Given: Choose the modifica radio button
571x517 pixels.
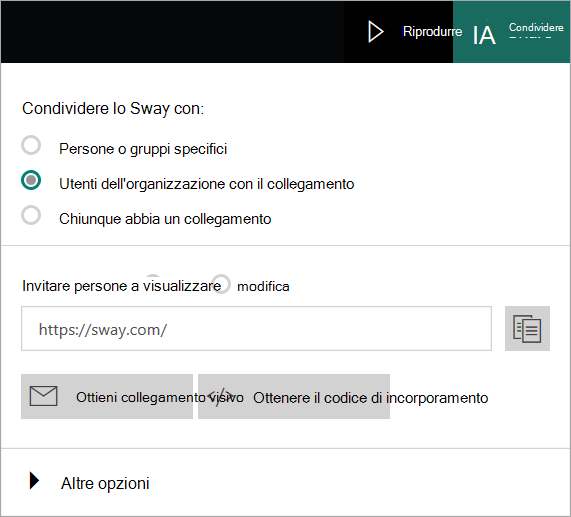Looking at the screenshot, I should tap(221, 284).
